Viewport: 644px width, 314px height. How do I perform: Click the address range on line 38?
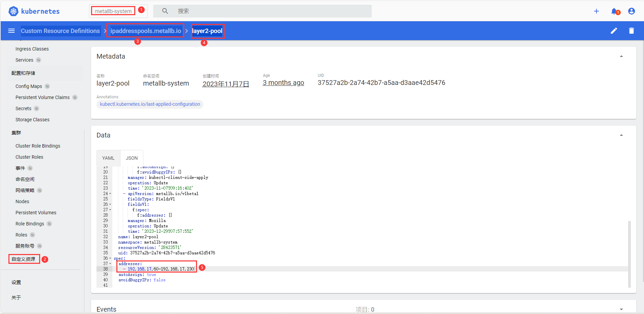161,269
